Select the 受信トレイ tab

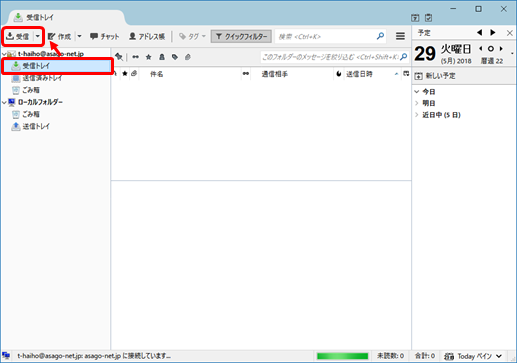[x=67, y=17]
